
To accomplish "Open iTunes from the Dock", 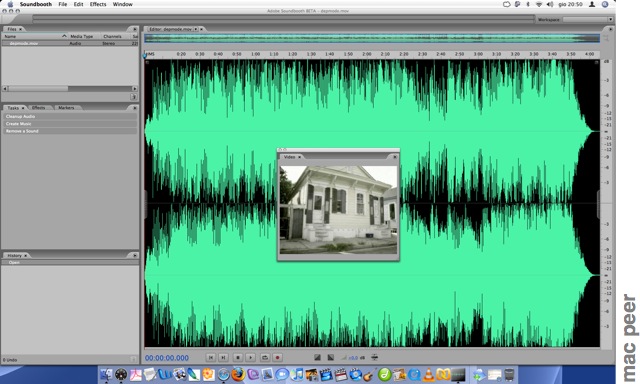I will [x=298, y=374].
